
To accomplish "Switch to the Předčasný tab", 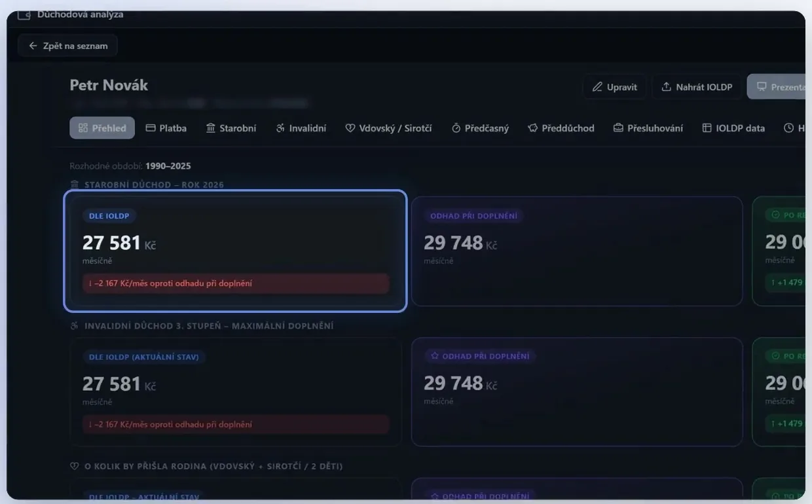I will pyautogui.click(x=480, y=128).
